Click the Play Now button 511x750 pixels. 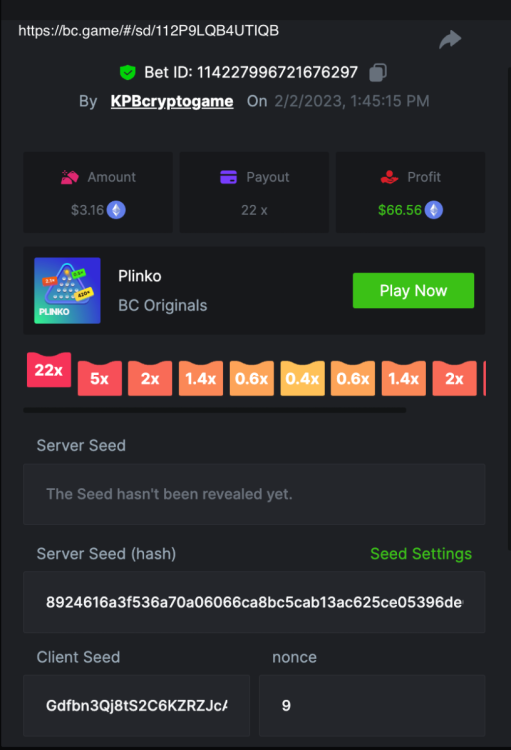[x=413, y=290]
